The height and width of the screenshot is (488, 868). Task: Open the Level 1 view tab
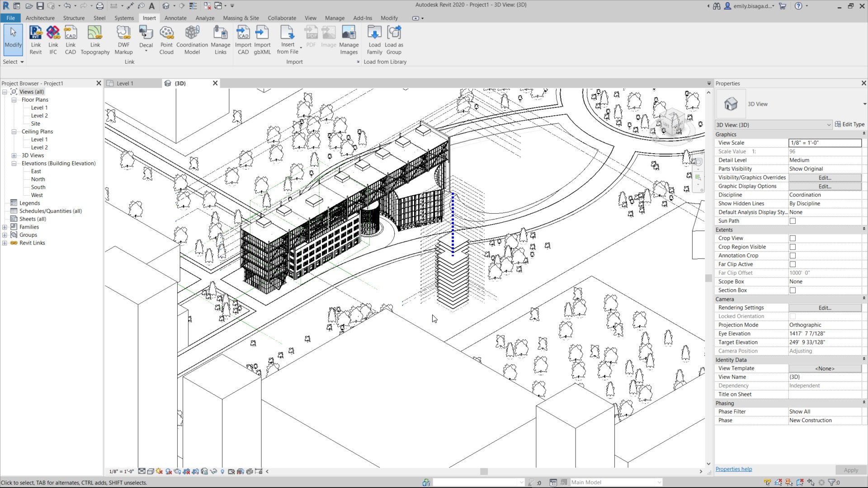coord(125,83)
